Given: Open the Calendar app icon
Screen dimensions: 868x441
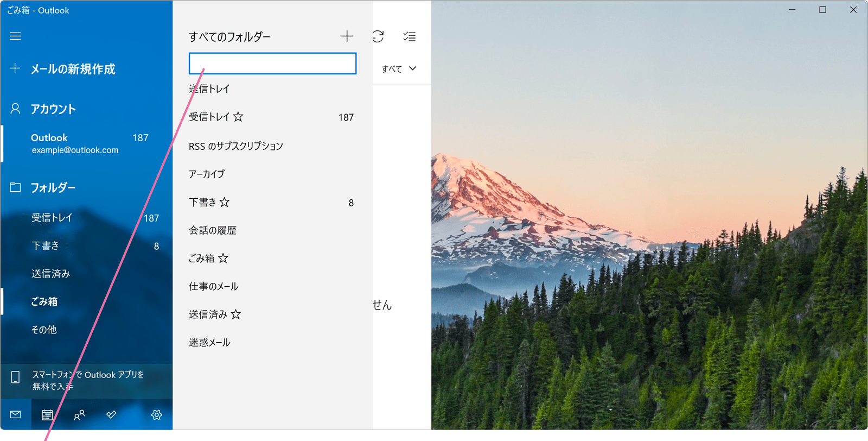Looking at the screenshot, I should pyautogui.click(x=47, y=414).
